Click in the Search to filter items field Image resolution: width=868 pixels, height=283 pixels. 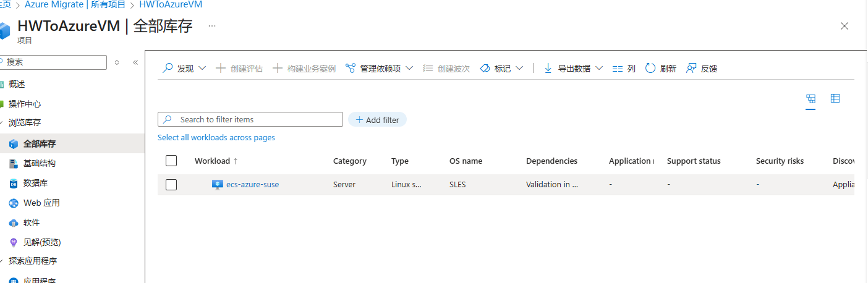(250, 119)
